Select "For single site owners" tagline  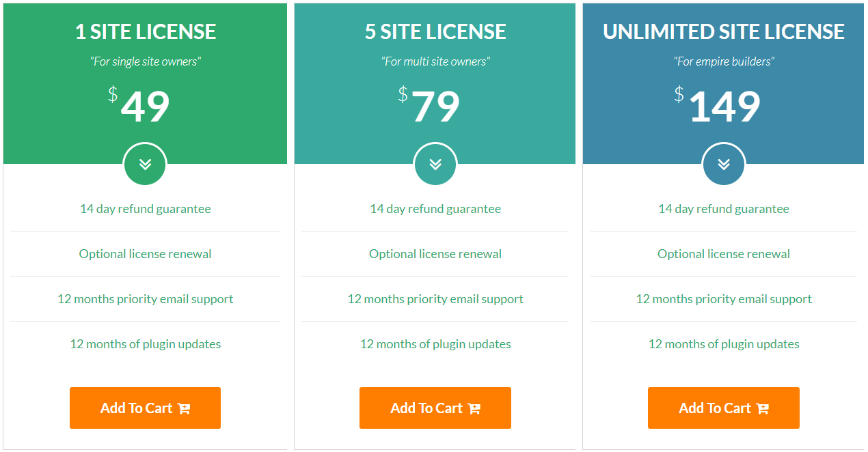click(146, 61)
